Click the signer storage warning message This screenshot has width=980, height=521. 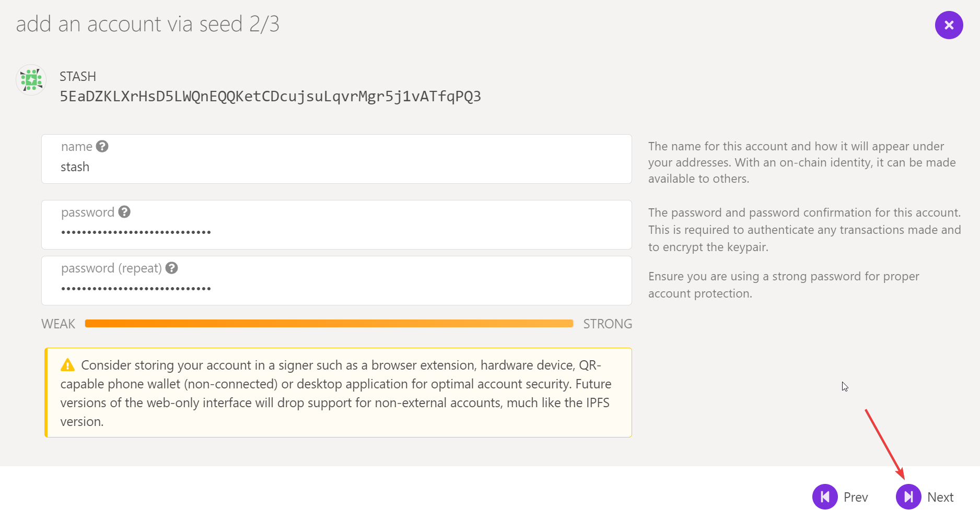point(339,393)
